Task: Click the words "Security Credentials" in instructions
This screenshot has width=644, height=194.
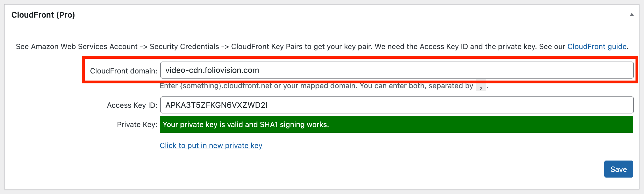Action: (x=184, y=47)
